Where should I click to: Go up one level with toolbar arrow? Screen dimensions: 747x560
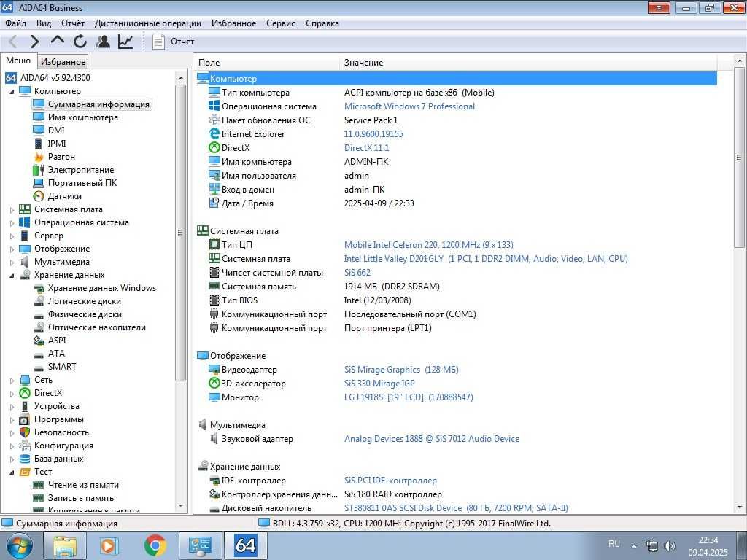(57, 42)
